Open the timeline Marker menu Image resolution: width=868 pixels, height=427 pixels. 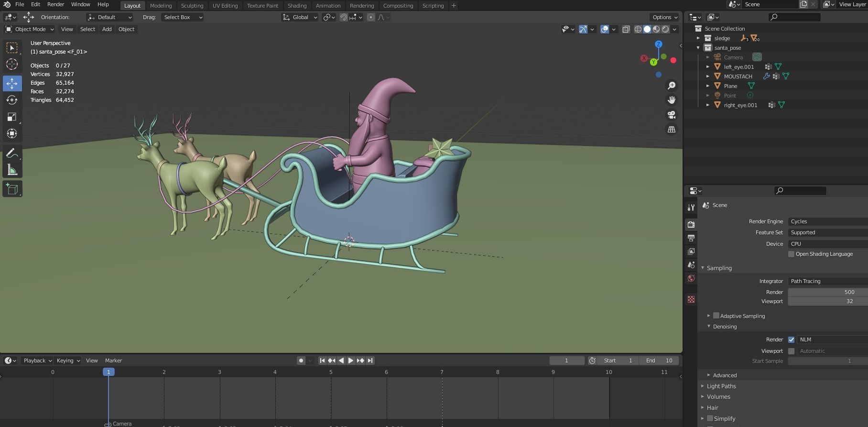[113, 361]
